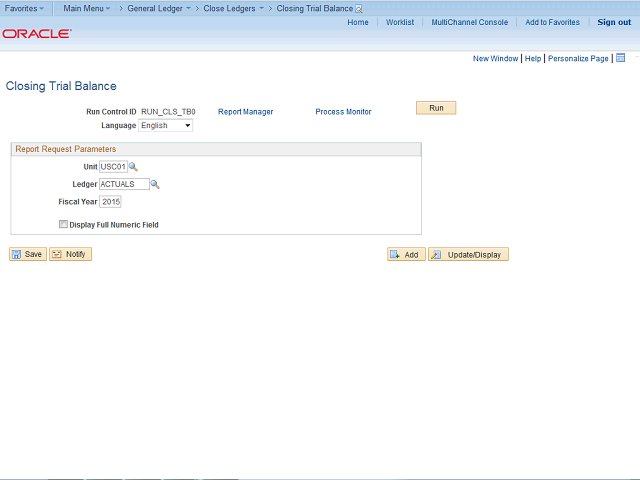Click Personalize Page link
The width and height of the screenshot is (640, 480).
pos(578,58)
